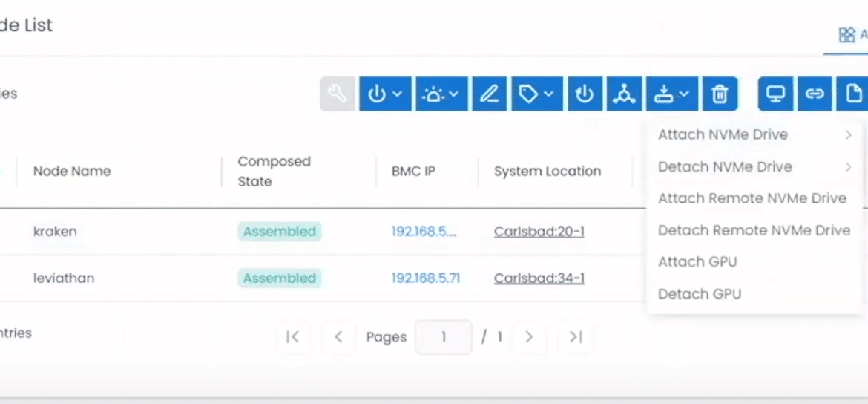
Task: Open the attach drive dropdown button
Action: 672,94
